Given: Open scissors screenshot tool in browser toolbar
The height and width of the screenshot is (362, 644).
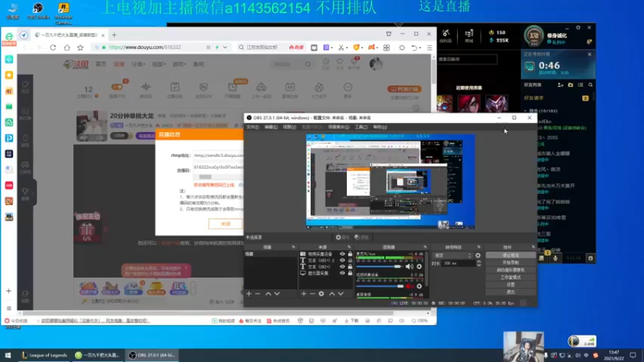Looking at the screenshot, I should [x=341, y=47].
